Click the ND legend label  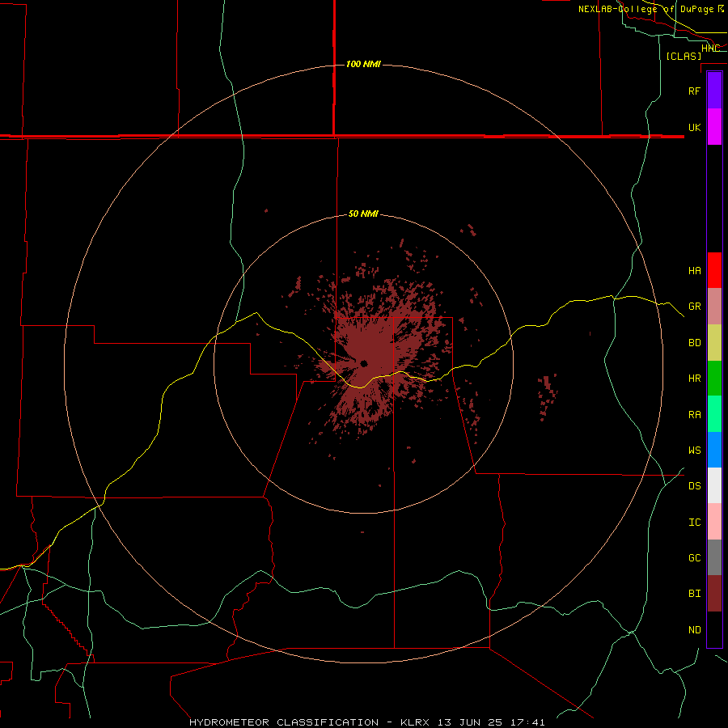click(694, 630)
